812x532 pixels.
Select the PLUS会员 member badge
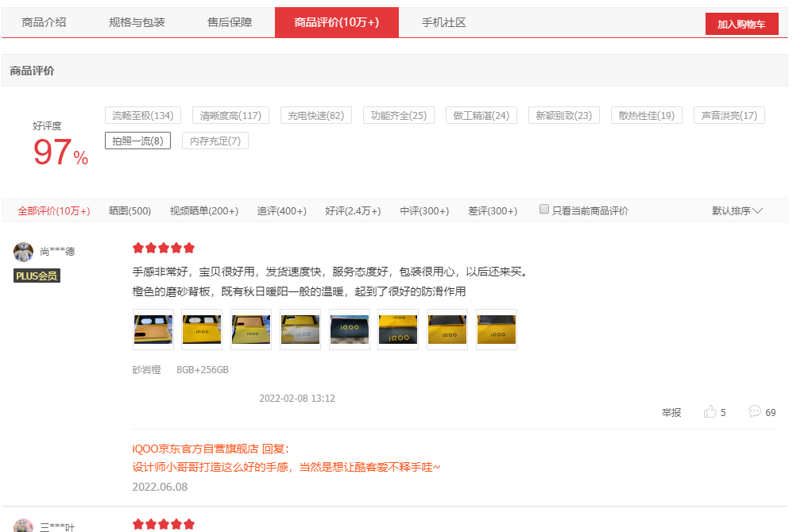coord(36,276)
